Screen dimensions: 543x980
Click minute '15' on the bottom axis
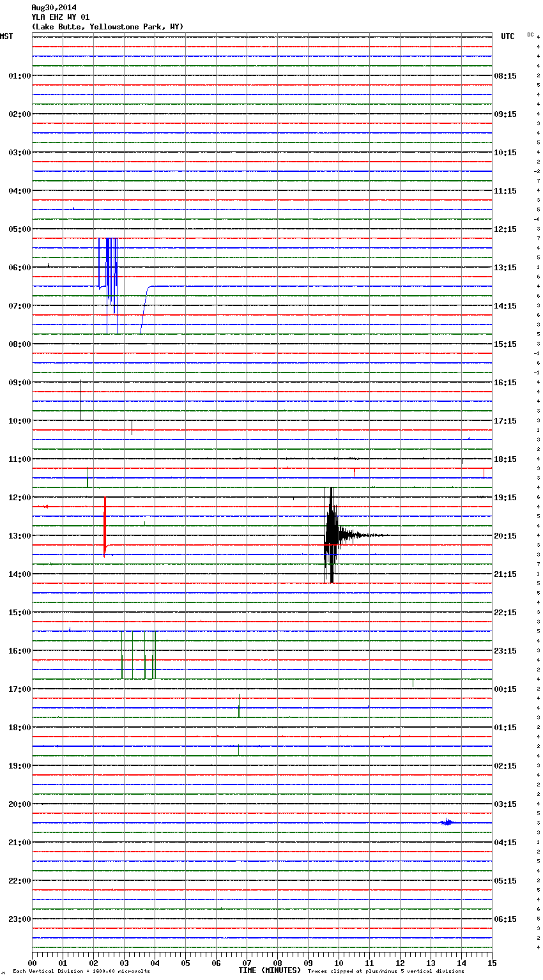pos(492,963)
